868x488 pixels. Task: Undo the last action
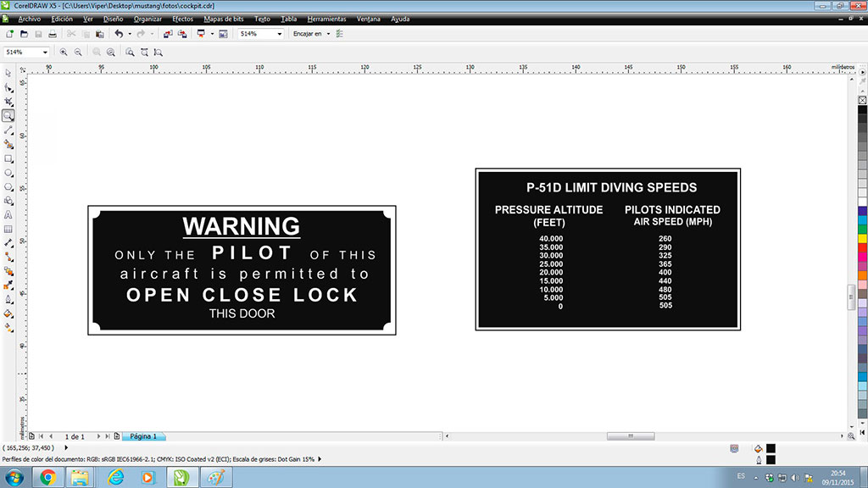(119, 34)
